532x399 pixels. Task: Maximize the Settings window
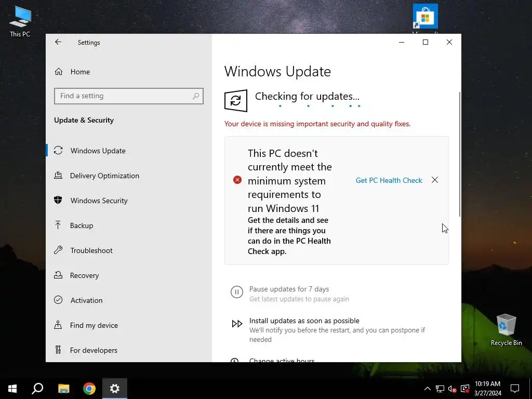tap(425, 42)
